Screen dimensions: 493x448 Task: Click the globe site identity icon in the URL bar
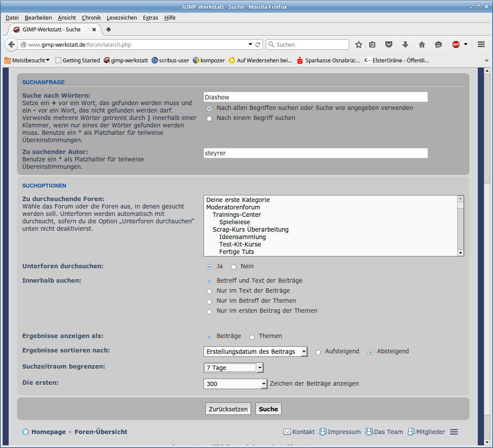(23, 44)
